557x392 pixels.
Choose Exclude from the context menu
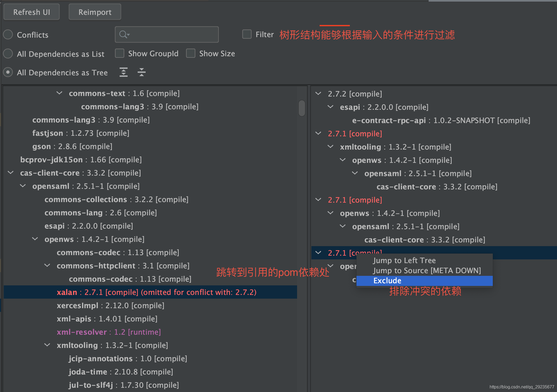(387, 281)
